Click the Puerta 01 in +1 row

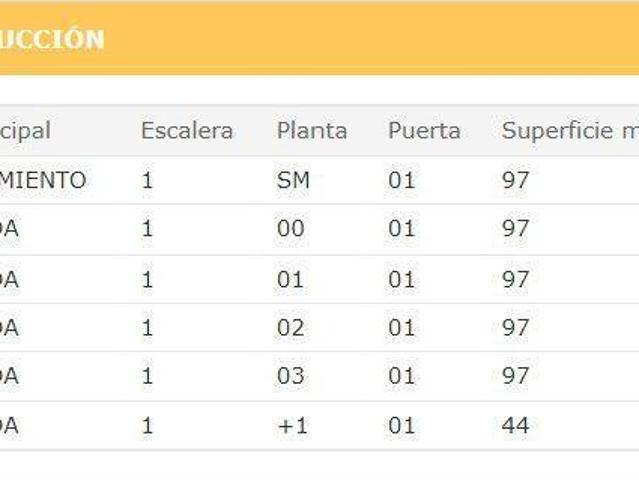(x=401, y=425)
